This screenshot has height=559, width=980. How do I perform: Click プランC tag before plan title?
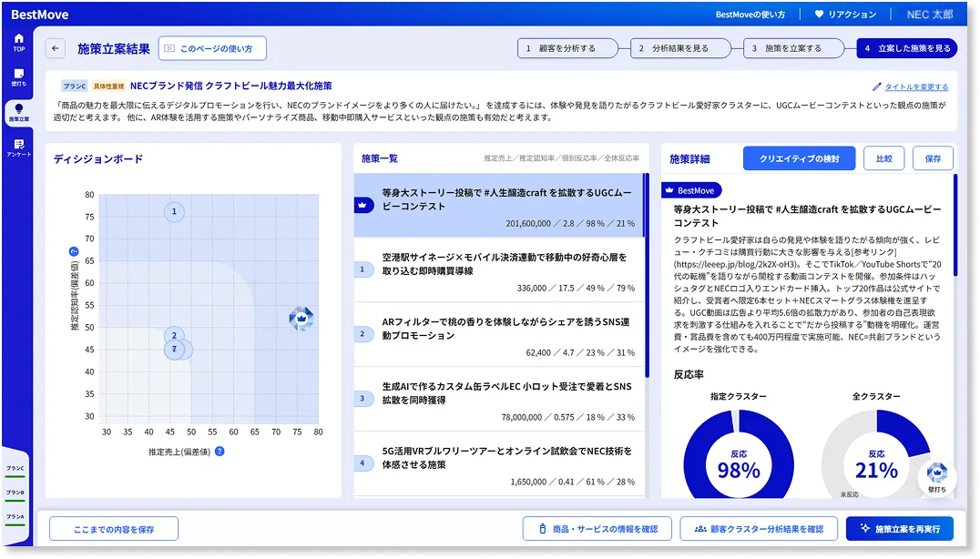tap(75, 86)
